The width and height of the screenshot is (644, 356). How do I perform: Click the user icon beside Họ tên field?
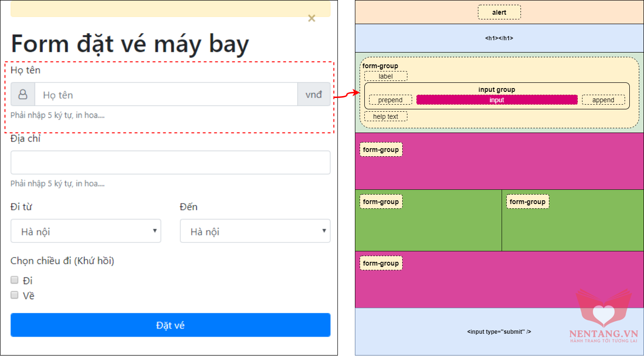pyautogui.click(x=23, y=95)
